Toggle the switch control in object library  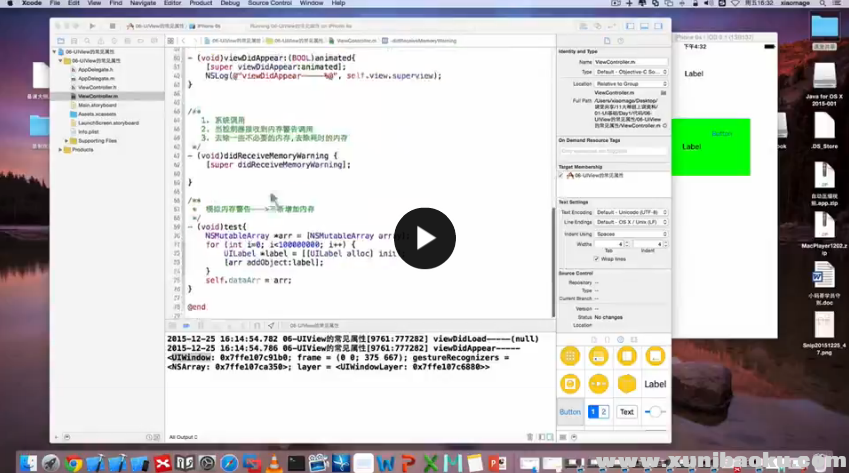pyautogui.click(x=655, y=412)
